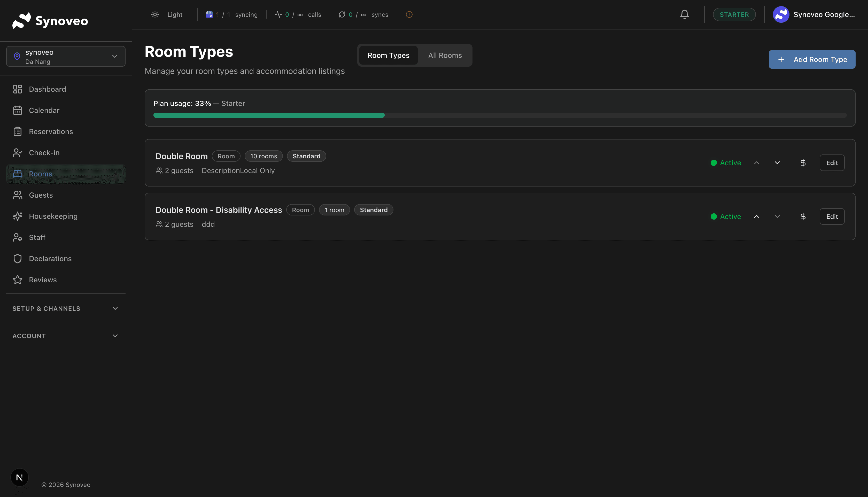The image size is (868, 497).
Task: Click the plan usage progress bar
Action: [500, 115]
